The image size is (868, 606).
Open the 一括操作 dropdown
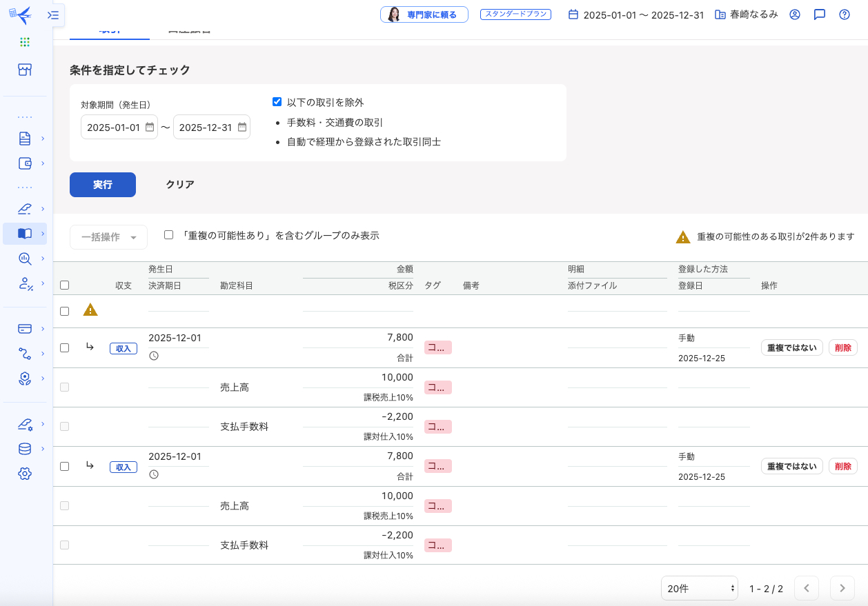(108, 237)
